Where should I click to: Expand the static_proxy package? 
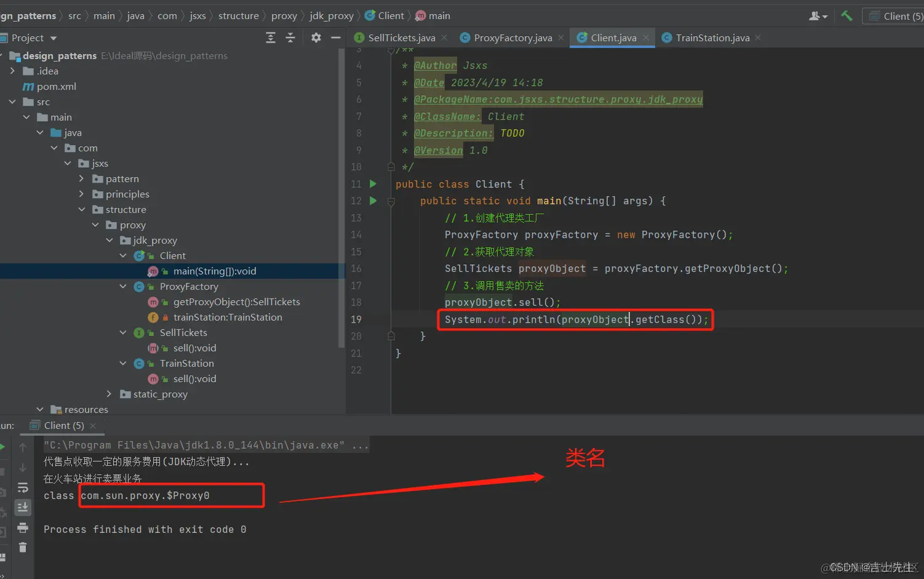pyautogui.click(x=109, y=394)
